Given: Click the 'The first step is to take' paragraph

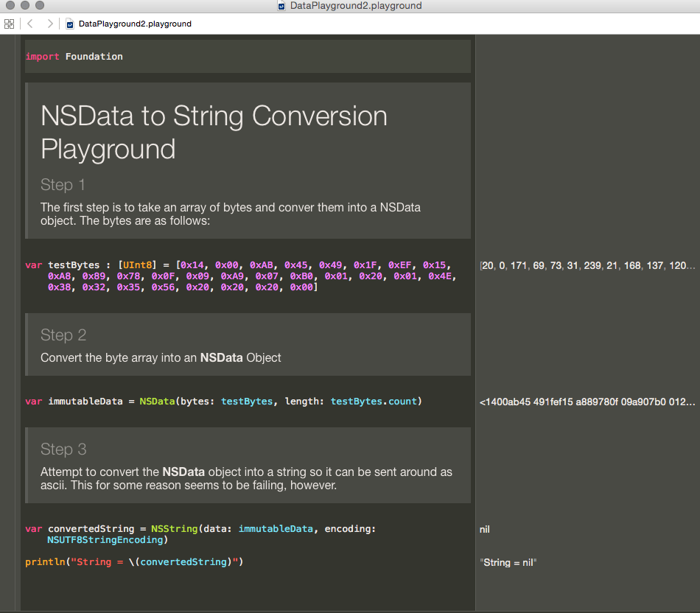Looking at the screenshot, I should pyautogui.click(x=231, y=214).
